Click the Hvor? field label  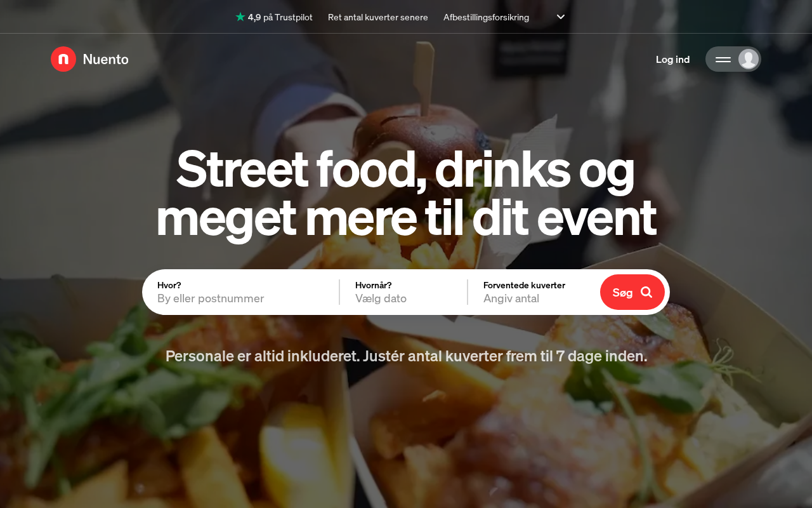[x=169, y=285]
